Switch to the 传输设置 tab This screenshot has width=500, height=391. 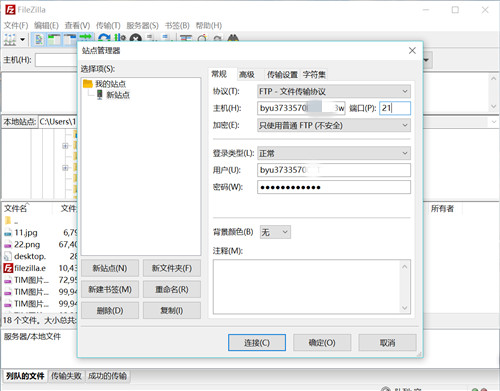click(282, 74)
